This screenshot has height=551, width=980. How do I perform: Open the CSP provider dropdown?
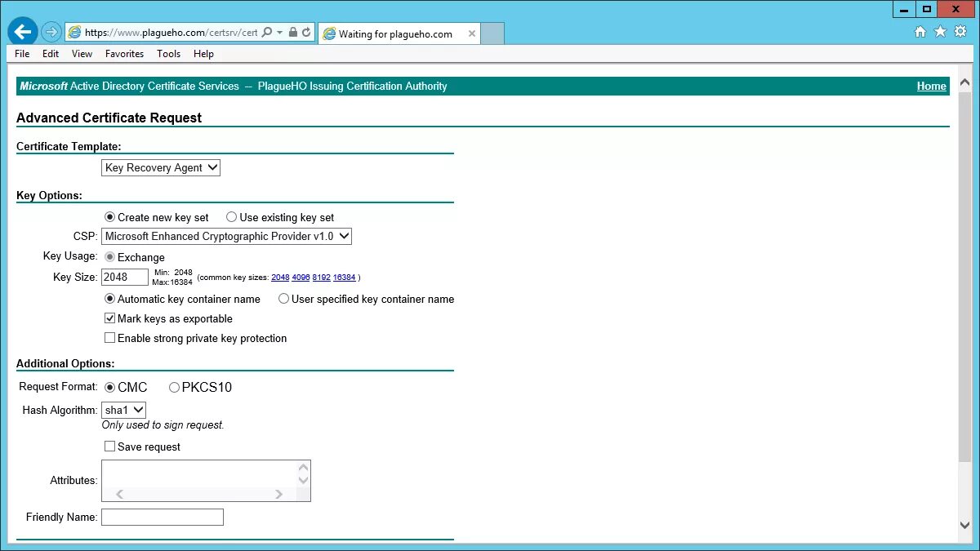coord(227,236)
